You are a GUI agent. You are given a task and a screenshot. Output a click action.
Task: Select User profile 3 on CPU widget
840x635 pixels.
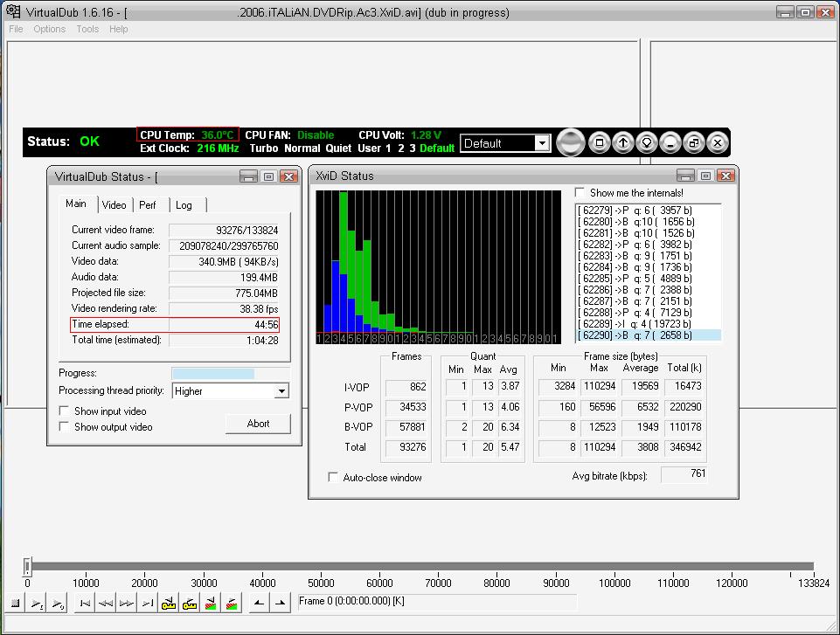point(413,148)
